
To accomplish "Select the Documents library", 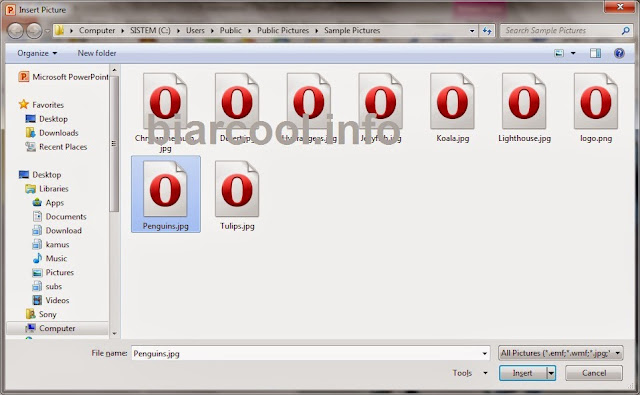I will tap(60, 216).
